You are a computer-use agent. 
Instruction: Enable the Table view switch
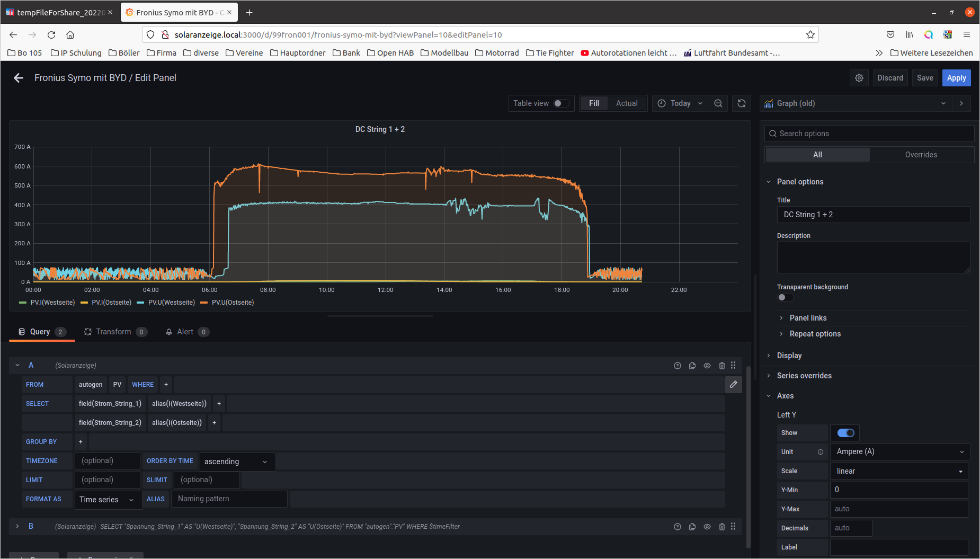coord(561,103)
